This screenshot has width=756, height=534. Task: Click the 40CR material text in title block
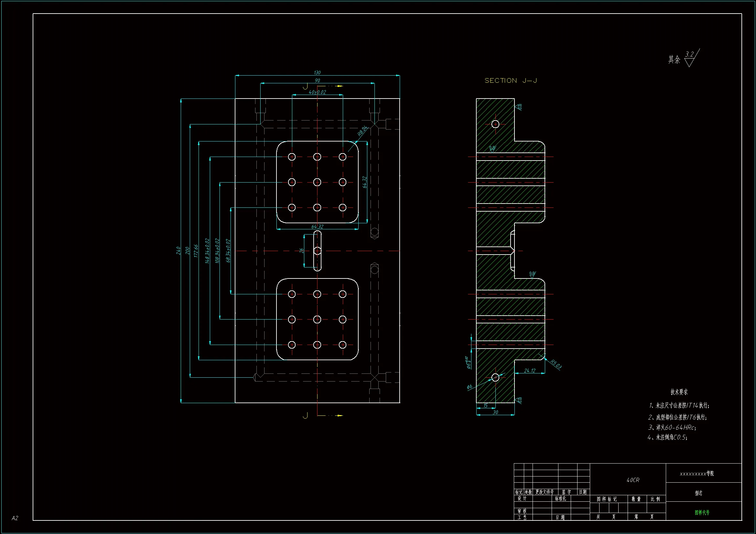point(632,480)
